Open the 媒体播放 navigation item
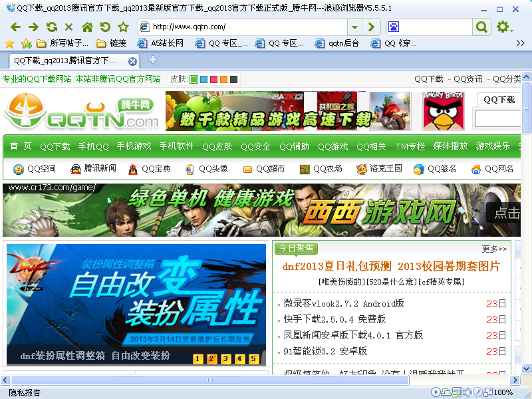 450,146
